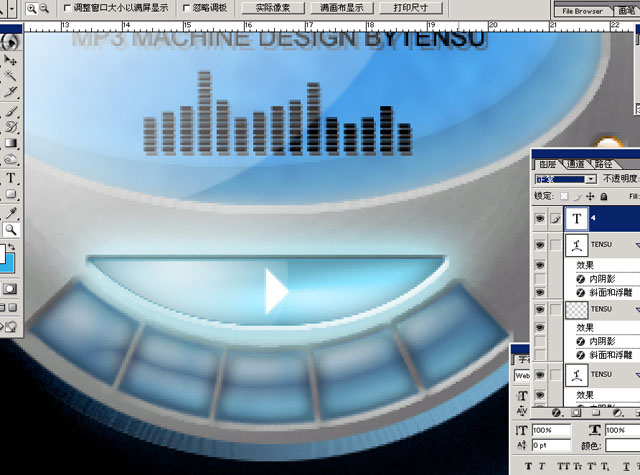This screenshot has width=640, height=475.
Task: Click New adjustment layer button
Action: [x=618, y=413]
